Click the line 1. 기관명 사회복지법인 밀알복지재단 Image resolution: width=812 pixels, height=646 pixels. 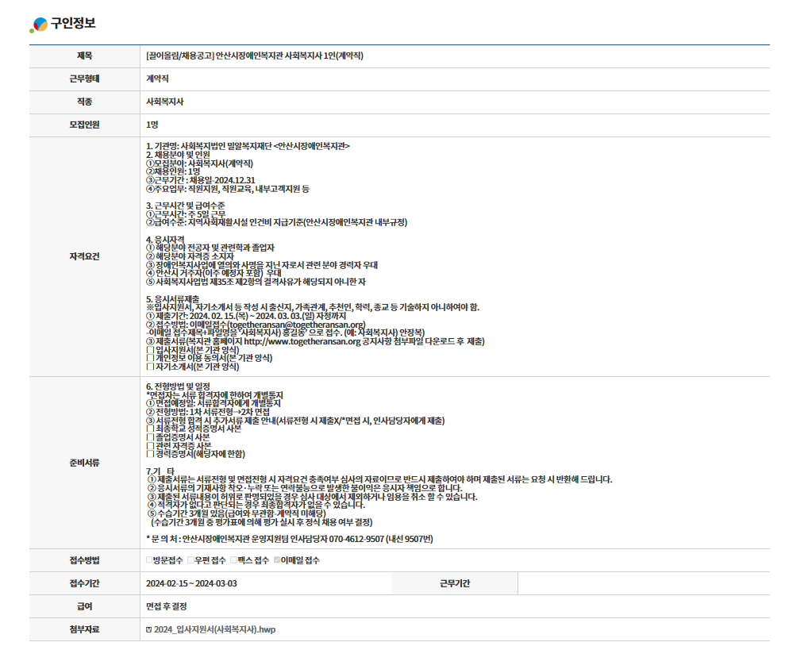tap(248, 147)
